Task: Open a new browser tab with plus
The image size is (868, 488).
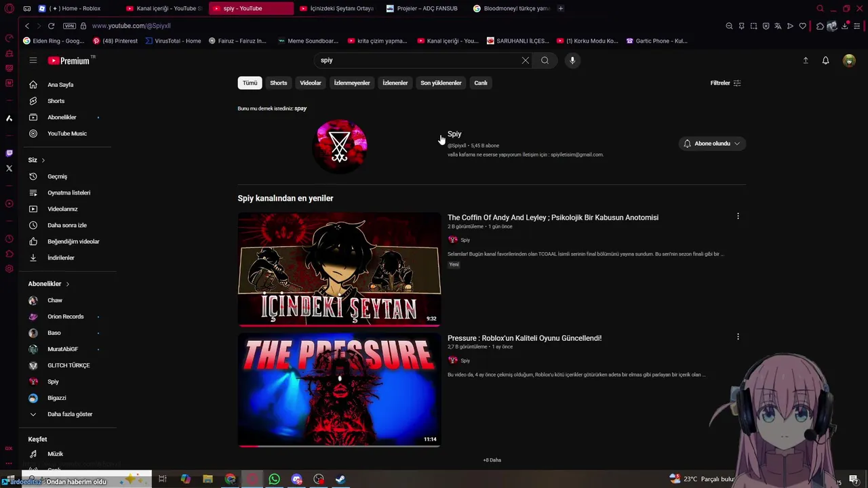Action: tap(561, 8)
